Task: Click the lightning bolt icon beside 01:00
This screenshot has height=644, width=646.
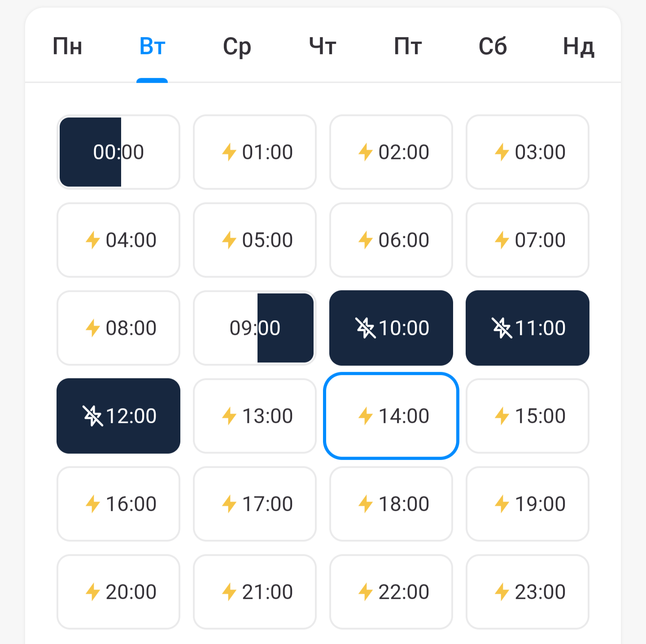Action: click(x=229, y=152)
